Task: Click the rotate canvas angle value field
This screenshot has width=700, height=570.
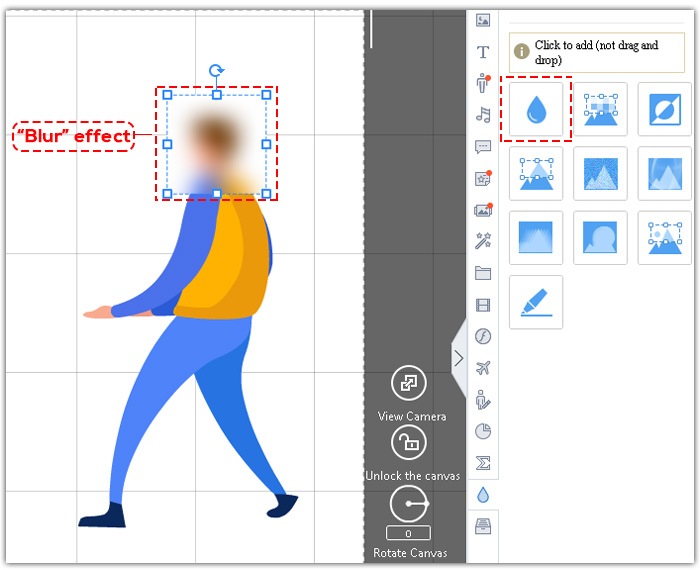Action: pyautogui.click(x=408, y=533)
